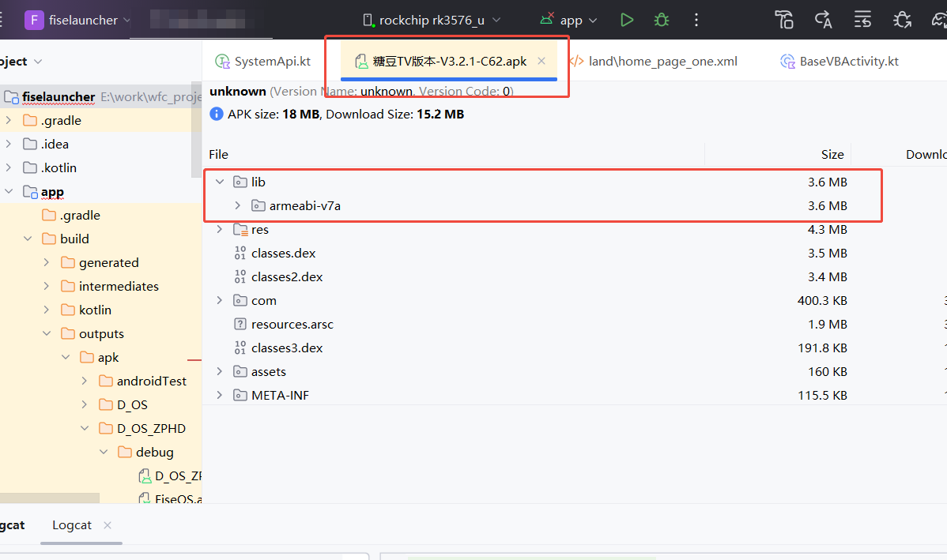The height and width of the screenshot is (560, 947).
Task: Click the Device Manager toolbar icon
Action: point(784,20)
